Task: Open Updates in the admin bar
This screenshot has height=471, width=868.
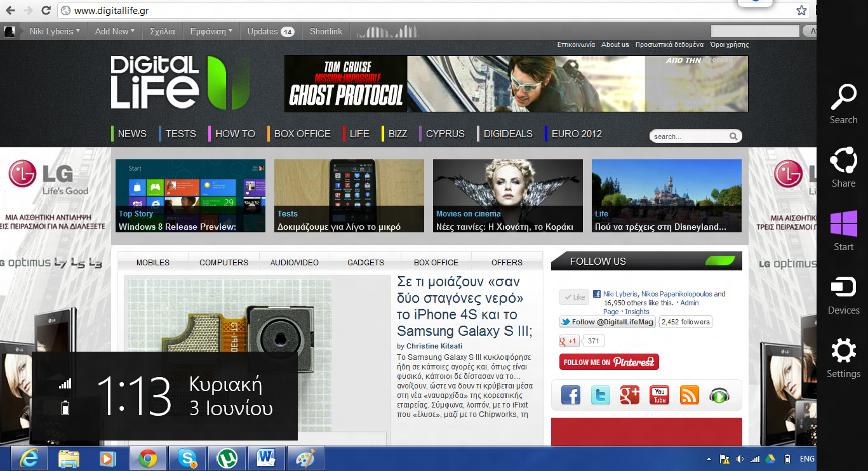Action: [270, 31]
